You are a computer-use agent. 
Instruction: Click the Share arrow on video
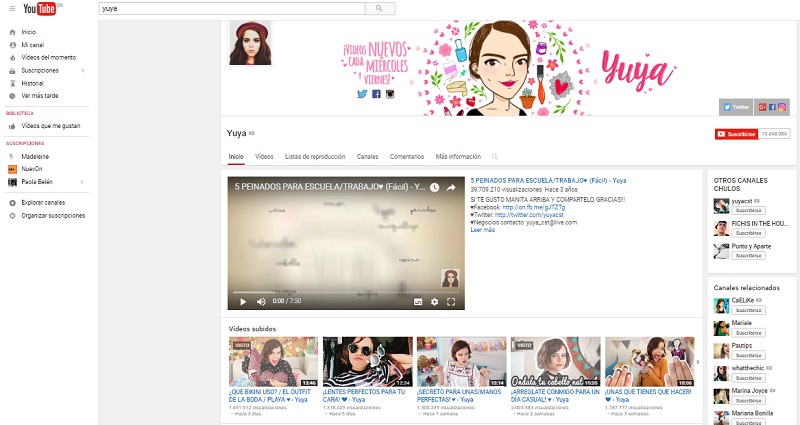(x=451, y=187)
